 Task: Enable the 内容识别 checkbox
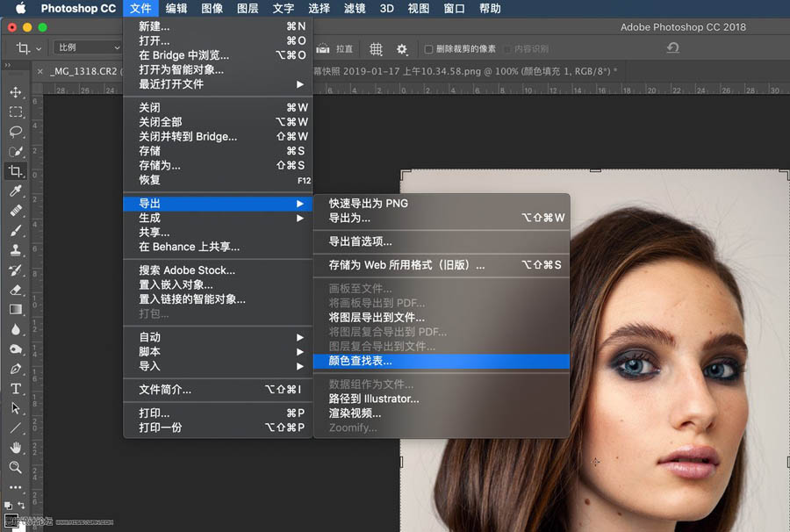click(x=508, y=50)
